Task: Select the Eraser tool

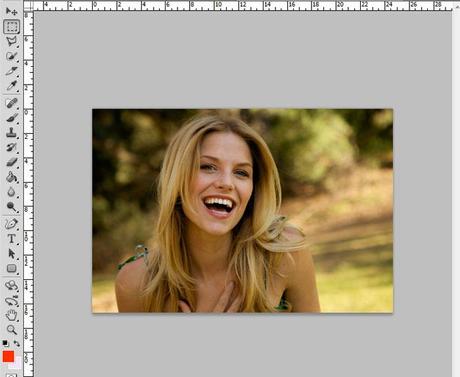Action: pos(11,162)
